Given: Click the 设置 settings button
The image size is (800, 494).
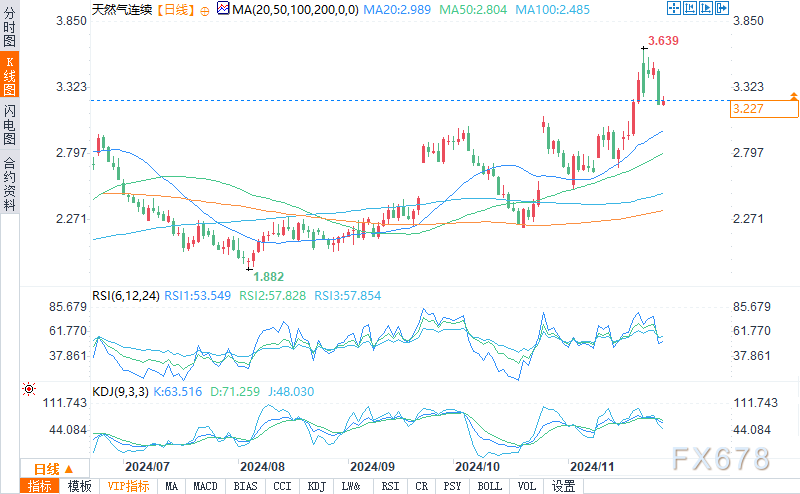Looking at the screenshot, I should (564, 486).
